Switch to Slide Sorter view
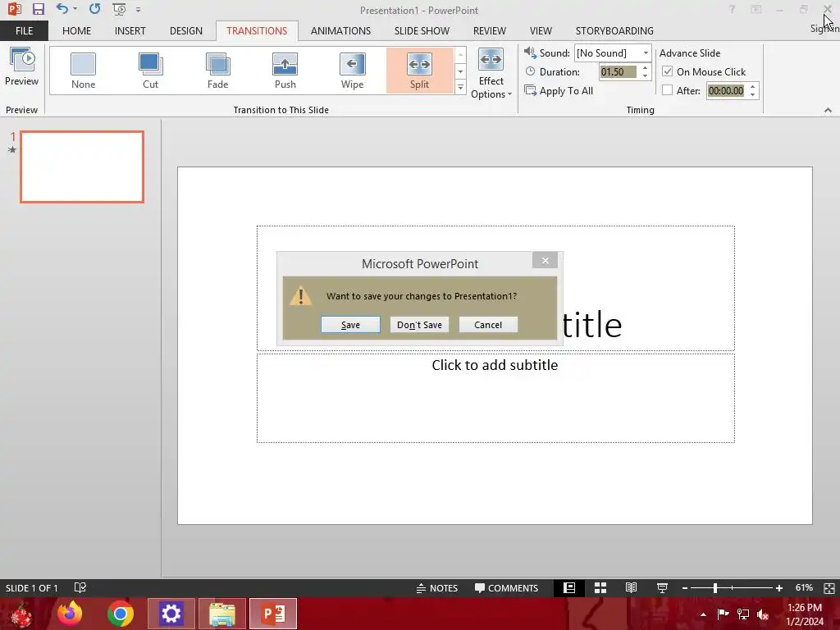Screen dimensions: 840x630 [600, 587]
